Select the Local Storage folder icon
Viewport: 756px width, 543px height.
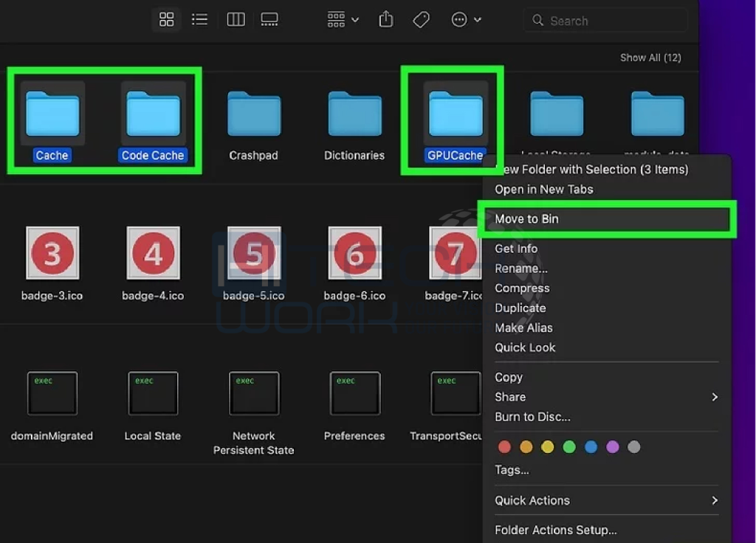coord(557,114)
